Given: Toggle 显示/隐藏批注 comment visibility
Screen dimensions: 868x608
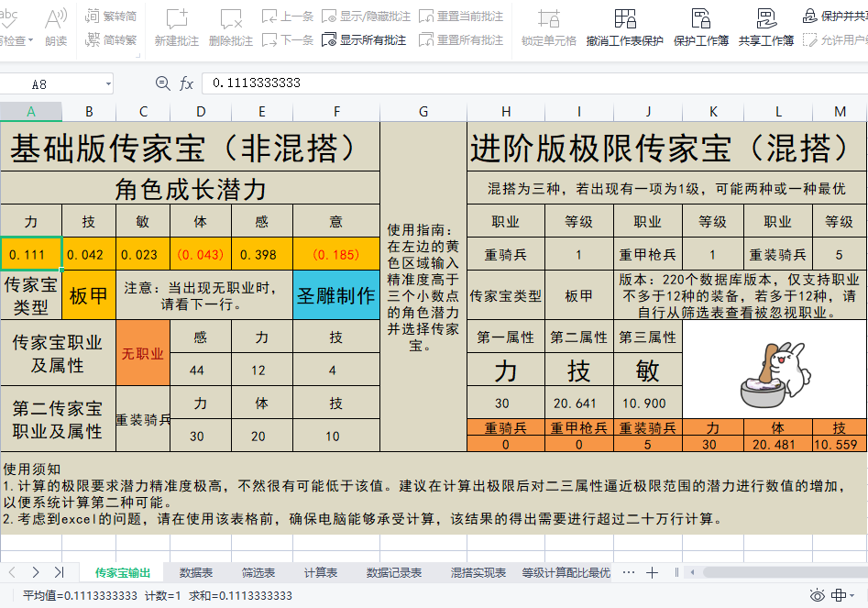Looking at the screenshot, I should [366, 17].
